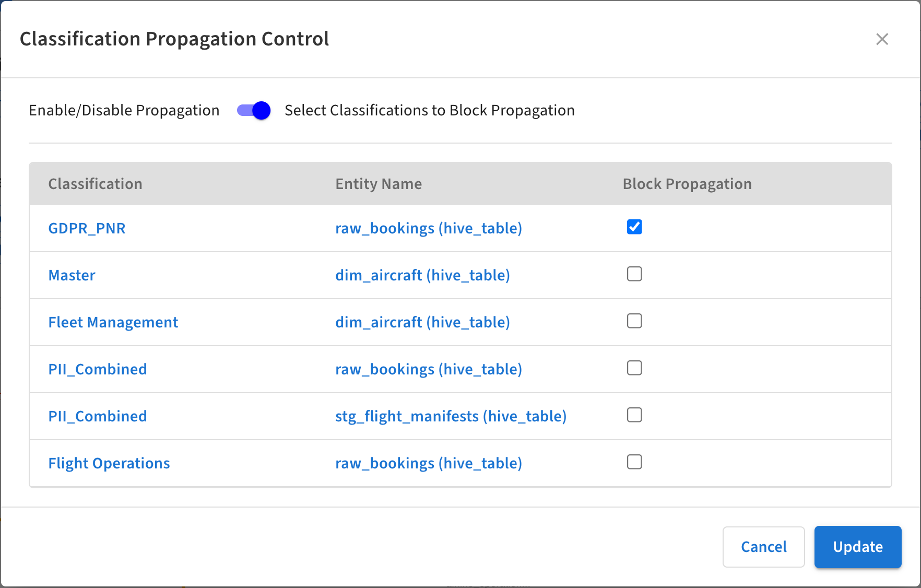Check Block Propagation for PII_Combined raw_bookings row
The height and width of the screenshot is (588, 921).
click(634, 368)
